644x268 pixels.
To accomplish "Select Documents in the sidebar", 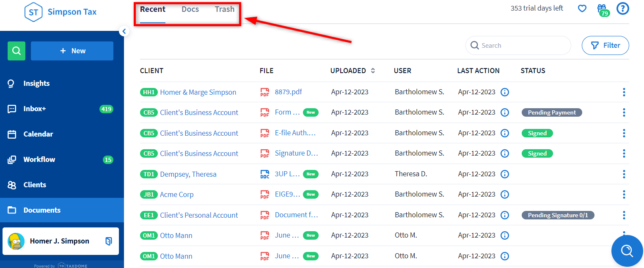I will [x=62, y=210].
